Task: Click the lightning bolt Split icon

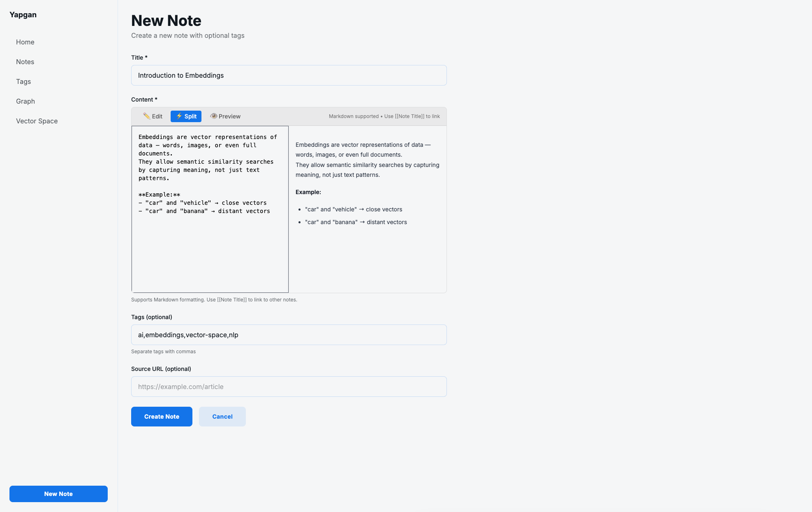Action: click(x=179, y=116)
